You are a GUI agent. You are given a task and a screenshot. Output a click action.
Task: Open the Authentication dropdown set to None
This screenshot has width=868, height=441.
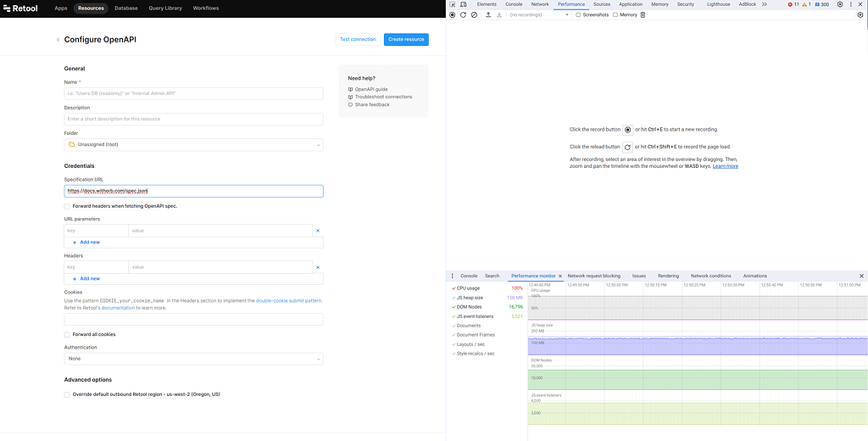[194, 359]
